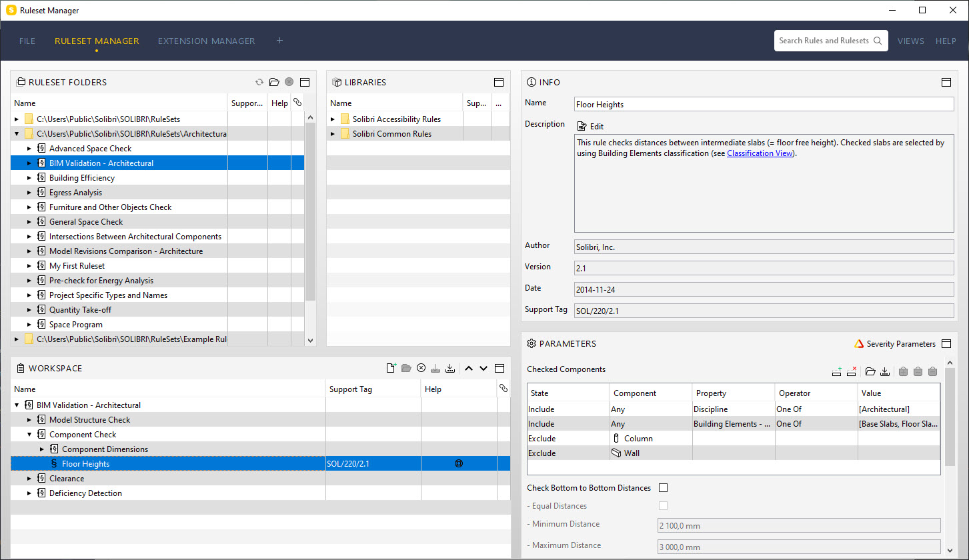Switch to the RULESET MANAGER tab
Viewport: 969px width, 560px height.
click(x=97, y=41)
